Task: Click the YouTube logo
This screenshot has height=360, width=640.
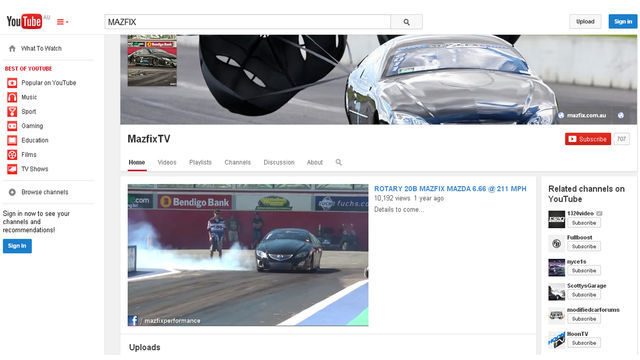Action: pyautogui.click(x=24, y=21)
